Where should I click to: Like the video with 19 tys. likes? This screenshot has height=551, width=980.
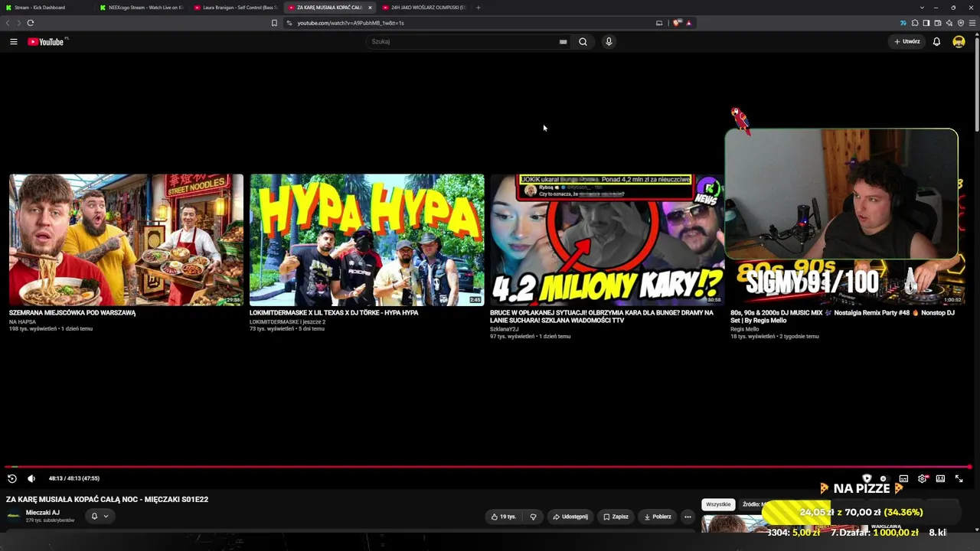click(503, 517)
